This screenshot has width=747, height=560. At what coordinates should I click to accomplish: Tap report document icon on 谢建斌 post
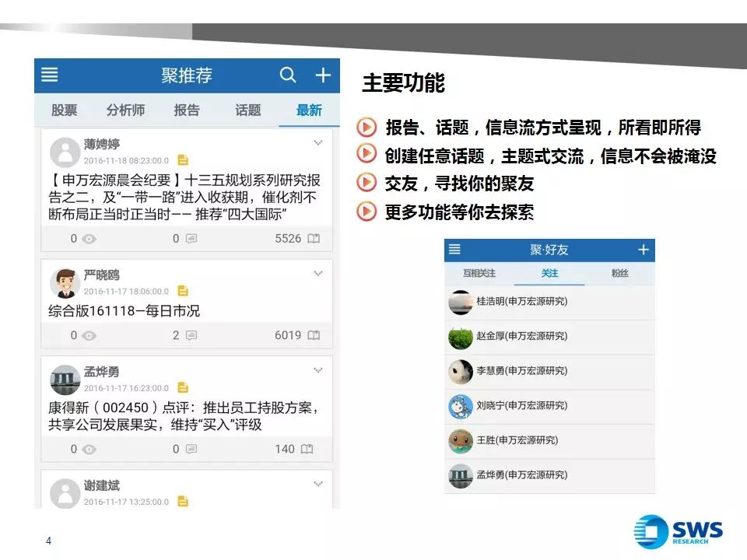[183, 501]
